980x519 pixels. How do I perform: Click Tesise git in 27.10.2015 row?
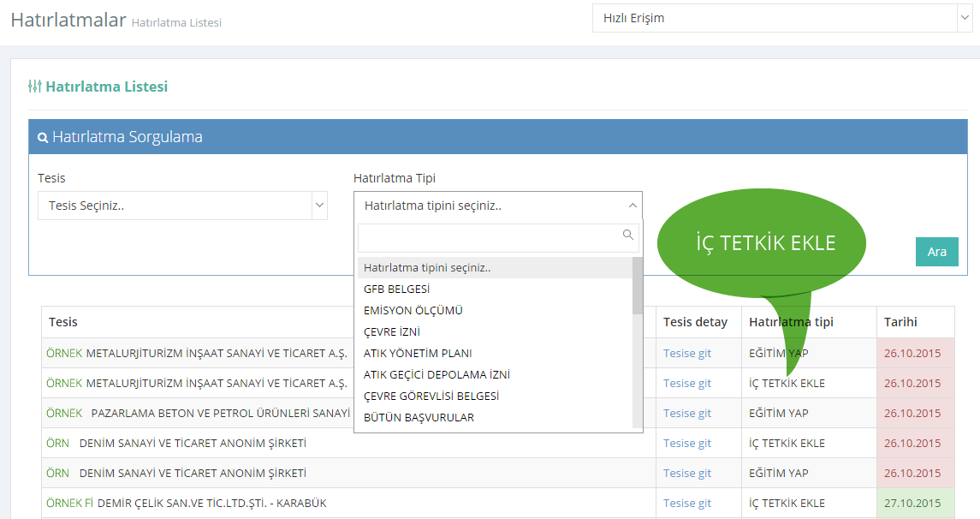point(687,503)
